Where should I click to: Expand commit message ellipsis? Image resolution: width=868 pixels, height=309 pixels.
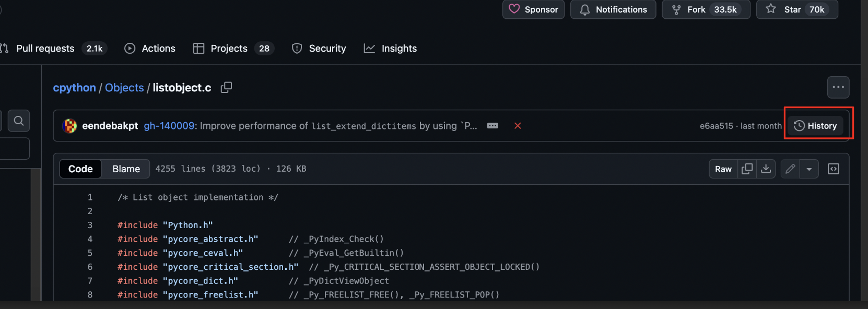492,126
